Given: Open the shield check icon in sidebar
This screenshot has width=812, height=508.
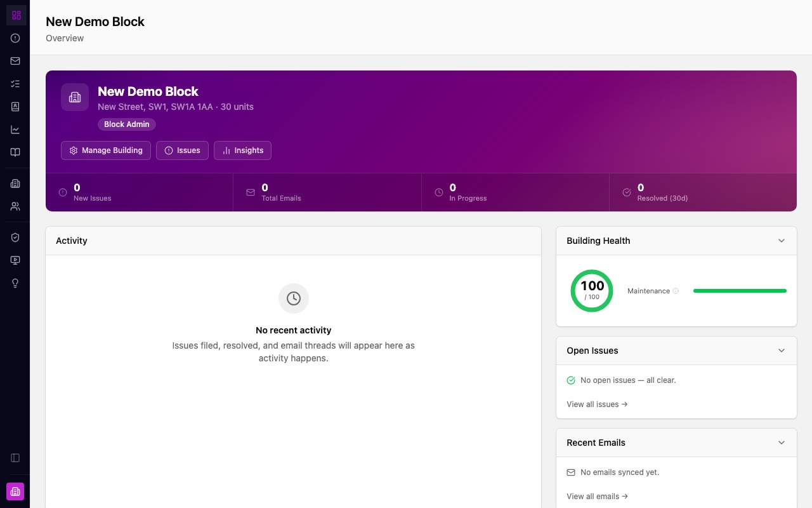Looking at the screenshot, I should point(16,237).
